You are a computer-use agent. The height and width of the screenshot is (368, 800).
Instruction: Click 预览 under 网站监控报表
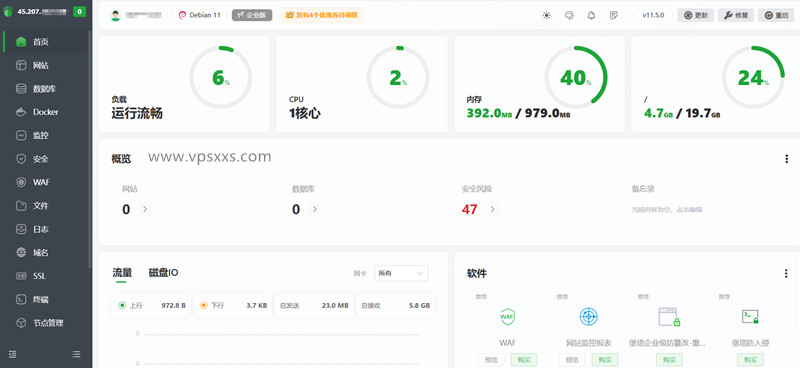(x=572, y=360)
